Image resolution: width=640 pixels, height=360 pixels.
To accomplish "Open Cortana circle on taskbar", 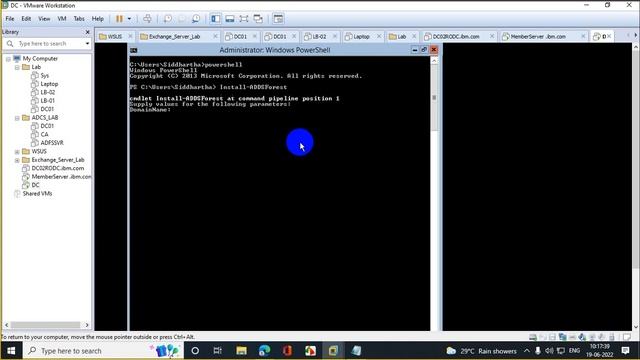I will (195, 351).
